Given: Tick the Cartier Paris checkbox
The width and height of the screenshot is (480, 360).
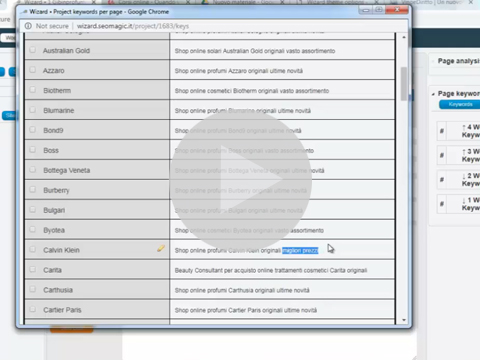Looking at the screenshot, I should (x=33, y=309).
